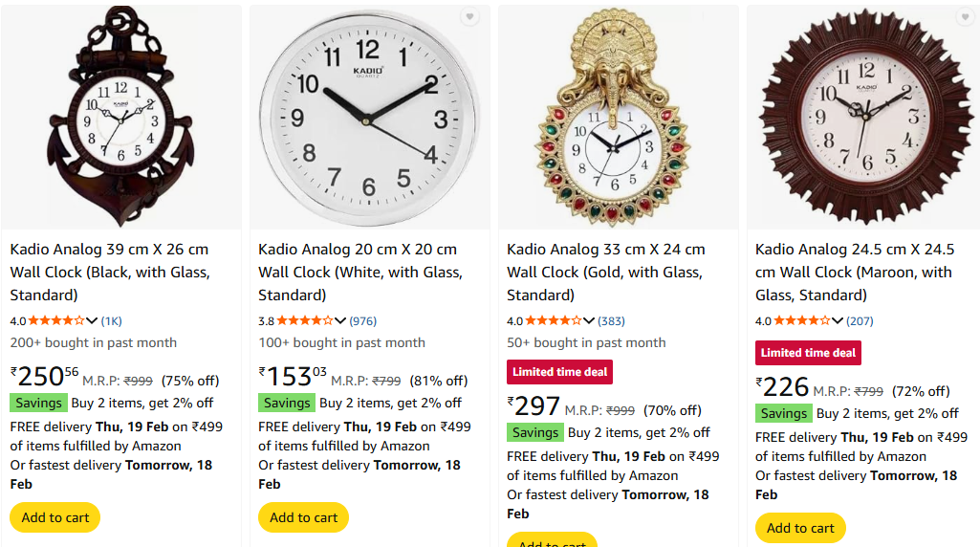Click the star rating of black anchor clock
Viewport: 980px width, 547px height.
point(56,320)
